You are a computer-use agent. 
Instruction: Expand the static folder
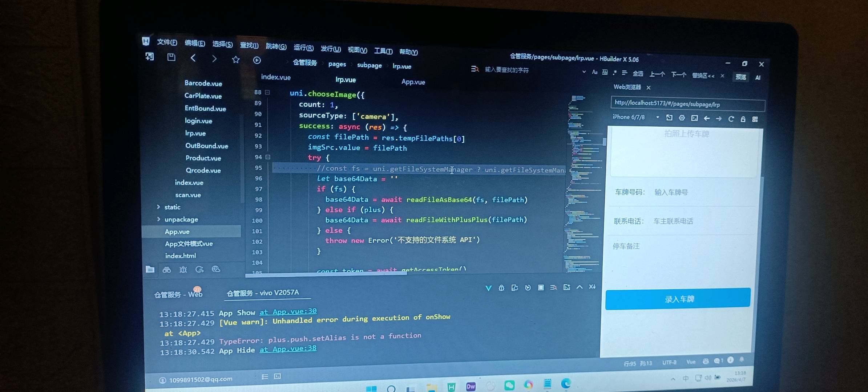click(x=158, y=207)
